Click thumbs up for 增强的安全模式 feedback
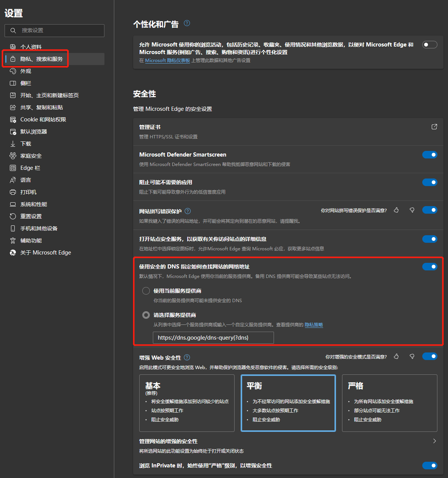This screenshot has width=448, height=478. (x=396, y=357)
